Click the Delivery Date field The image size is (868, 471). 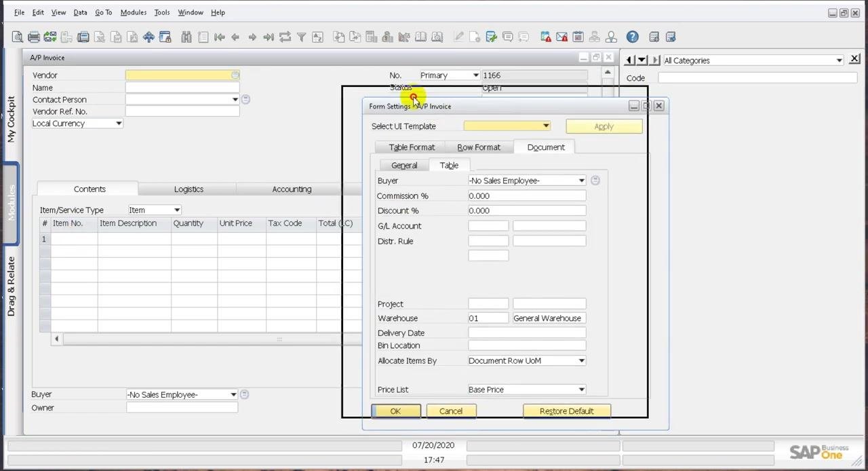click(x=527, y=333)
